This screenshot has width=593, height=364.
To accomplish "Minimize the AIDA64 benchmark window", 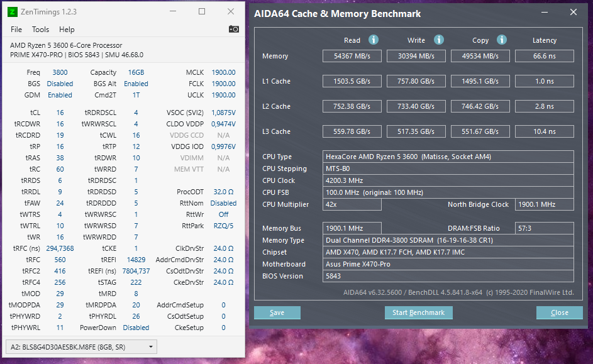I will click(545, 13).
